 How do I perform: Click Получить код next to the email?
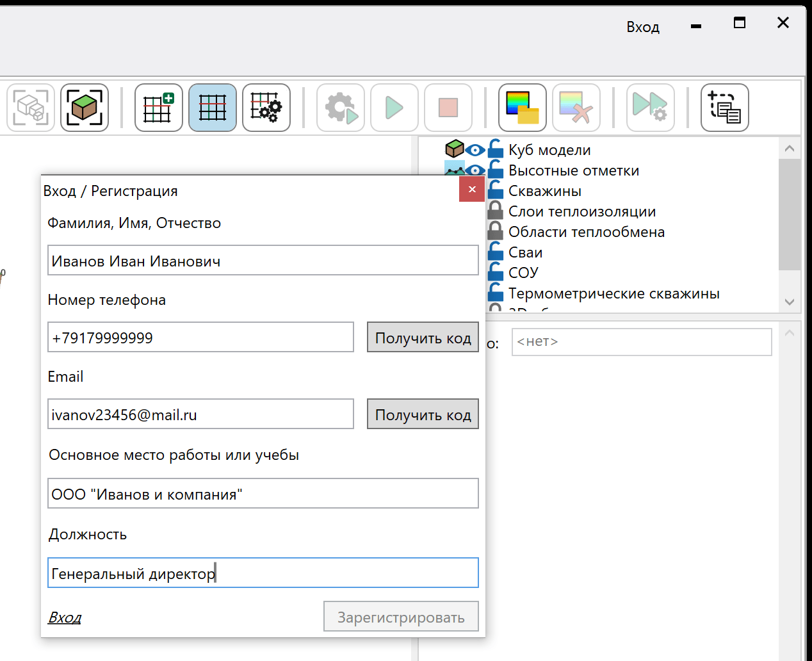coord(423,414)
